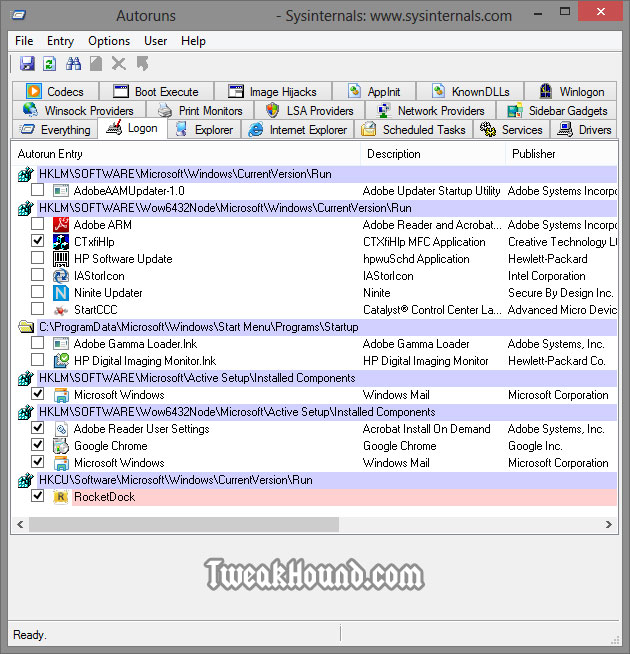Click the IAStorIcon entry icon
630x654 pixels.
pos(61,276)
